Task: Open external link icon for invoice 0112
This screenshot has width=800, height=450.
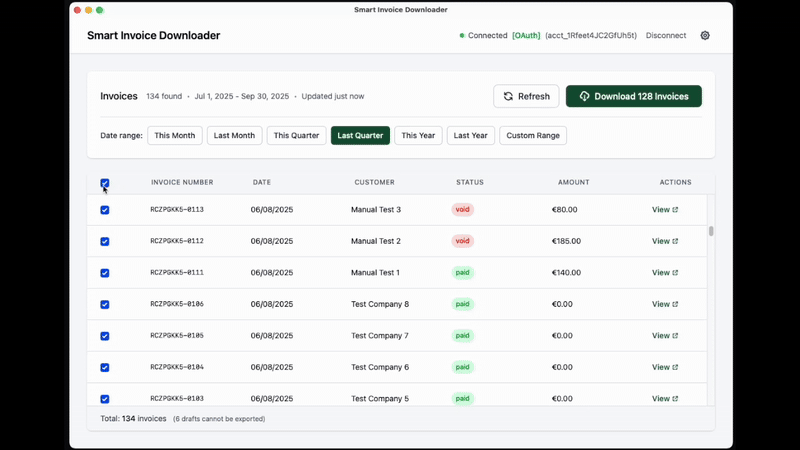Action: coord(675,241)
